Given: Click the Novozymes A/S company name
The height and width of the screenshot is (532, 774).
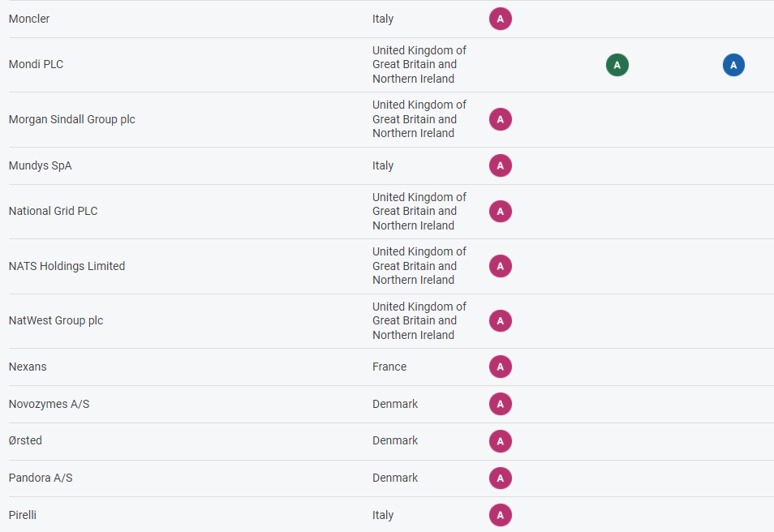Looking at the screenshot, I should click(x=49, y=404).
